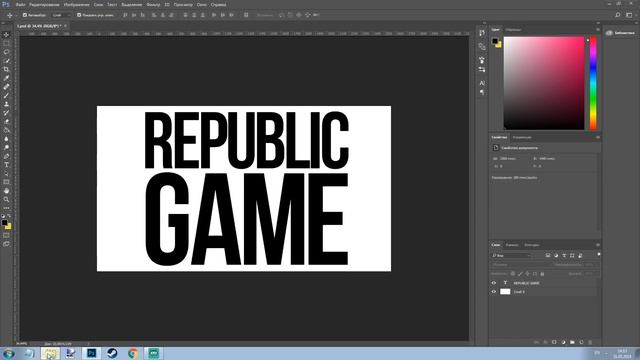Select the Blur tool
Viewport: 640px width, 360px height.
point(6,139)
